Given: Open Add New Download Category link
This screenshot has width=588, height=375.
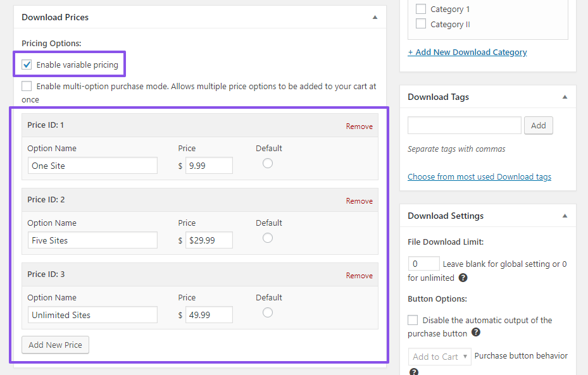Looking at the screenshot, I should 467,52.
